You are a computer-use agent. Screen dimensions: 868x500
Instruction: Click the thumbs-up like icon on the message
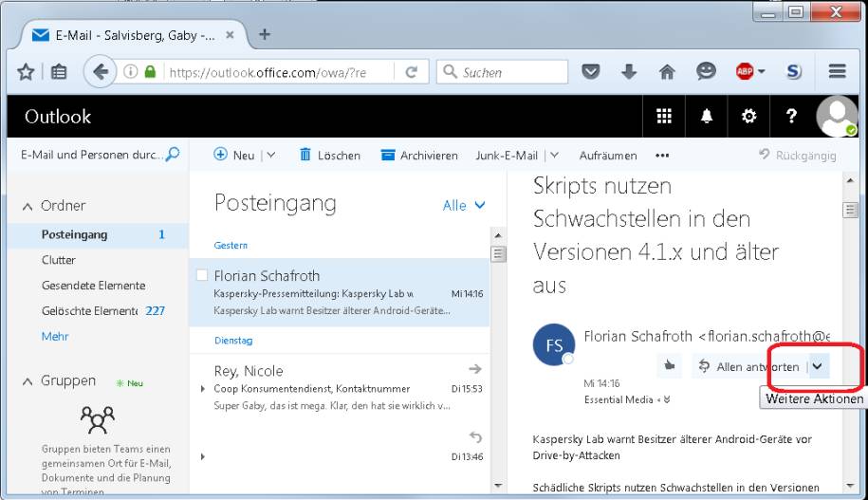[670, 366]
